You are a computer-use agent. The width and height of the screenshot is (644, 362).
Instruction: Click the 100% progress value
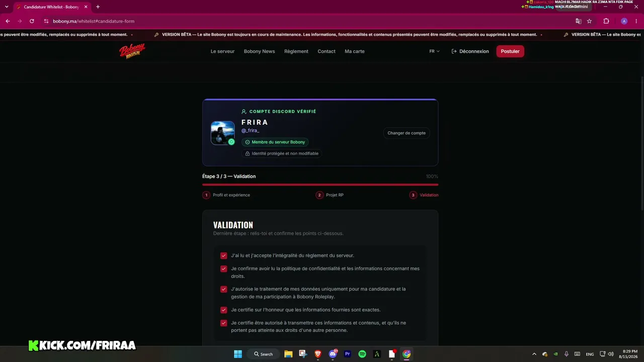click(x=432, y=176)
